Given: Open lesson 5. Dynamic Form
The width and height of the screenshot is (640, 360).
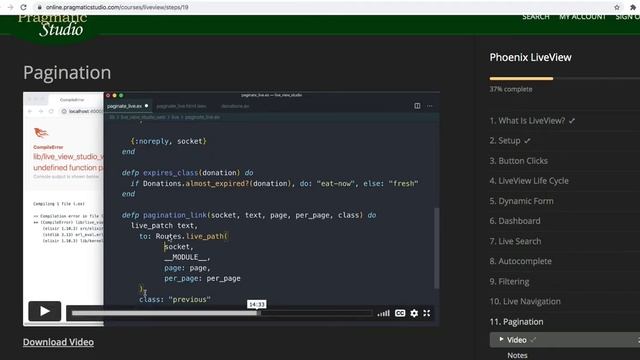Looking at the screenshot, I should coord(521,201).
